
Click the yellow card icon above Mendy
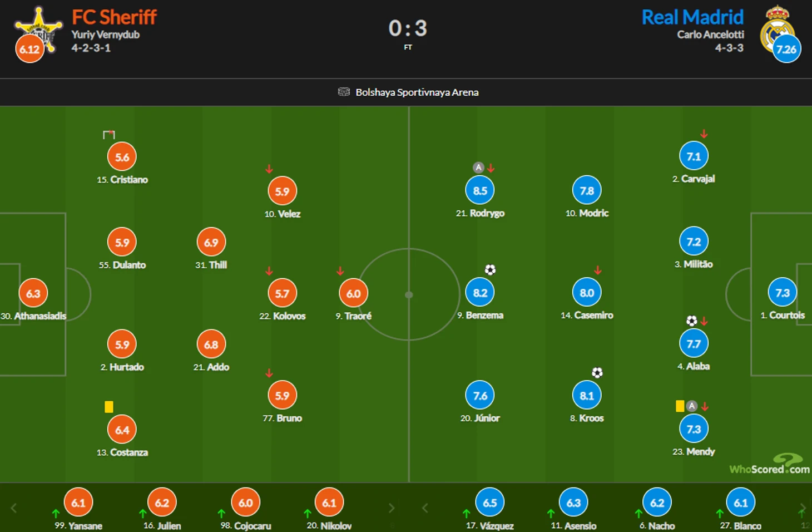click(680, 406)
